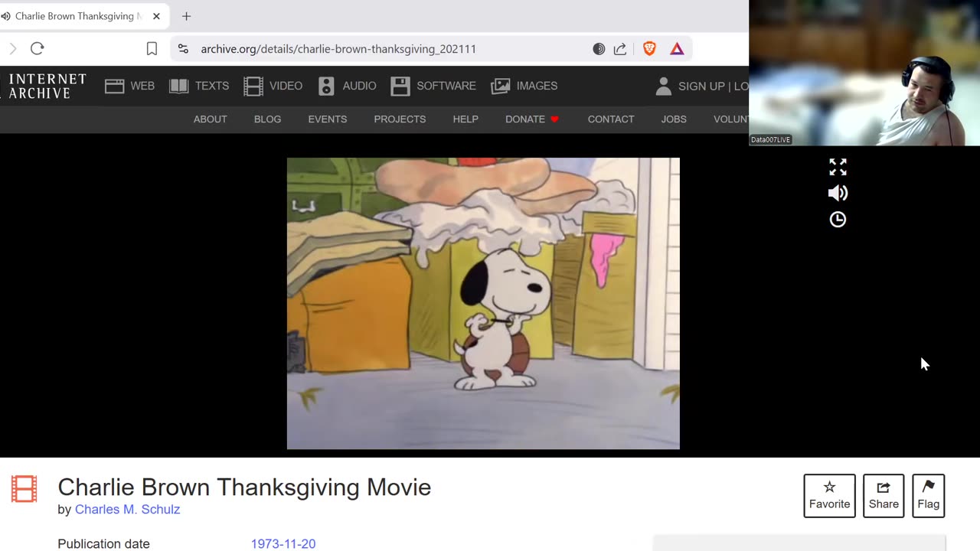Open the EVENTS page
Image resolution: width=980 pixels, height=551 pixels.
pyautogui.click(x=327, y=119)
